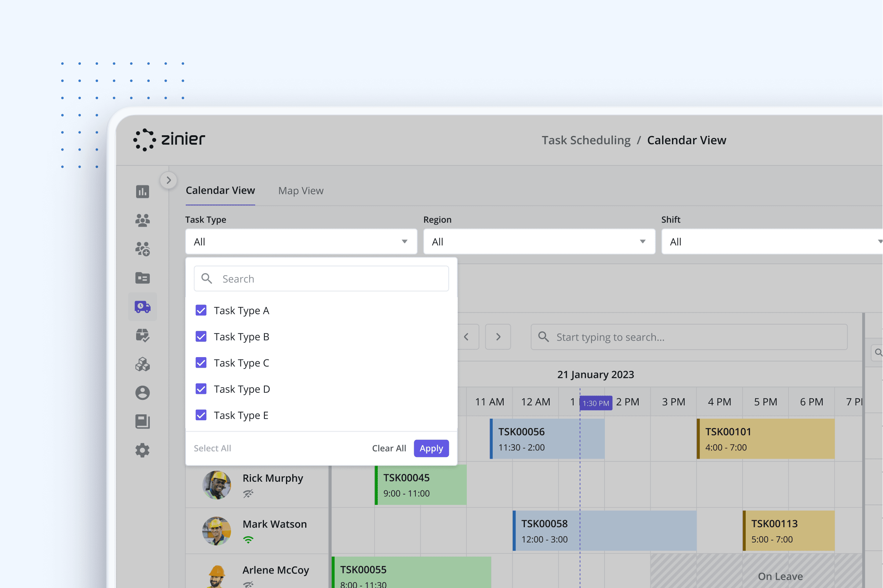Uncheck Task Type C
Screen dimensions: 883x588
click(x=201, y=363)
